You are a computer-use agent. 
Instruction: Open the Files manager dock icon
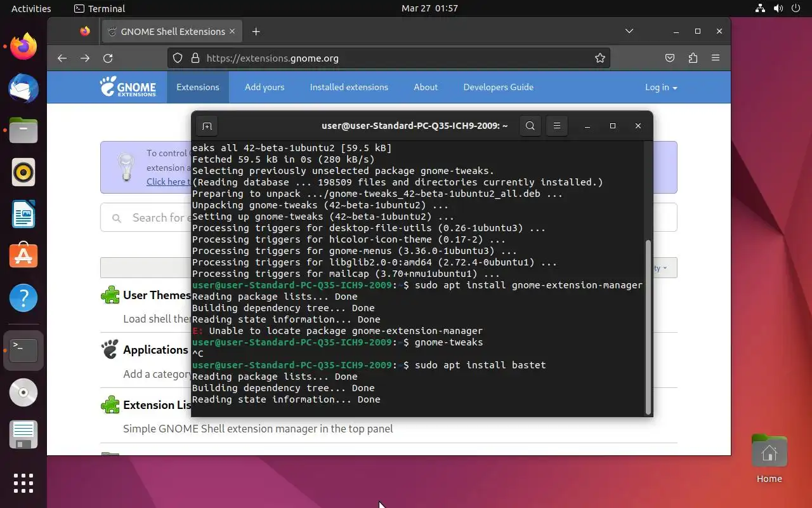23,130
